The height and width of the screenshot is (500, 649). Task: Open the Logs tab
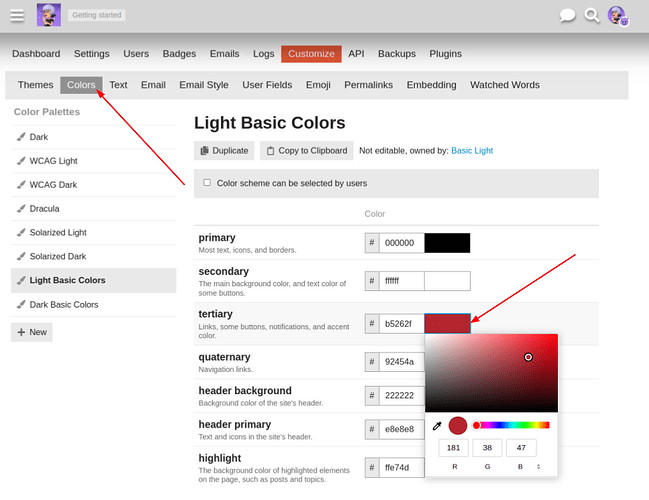pyautogui.click(x=264, y=54)
